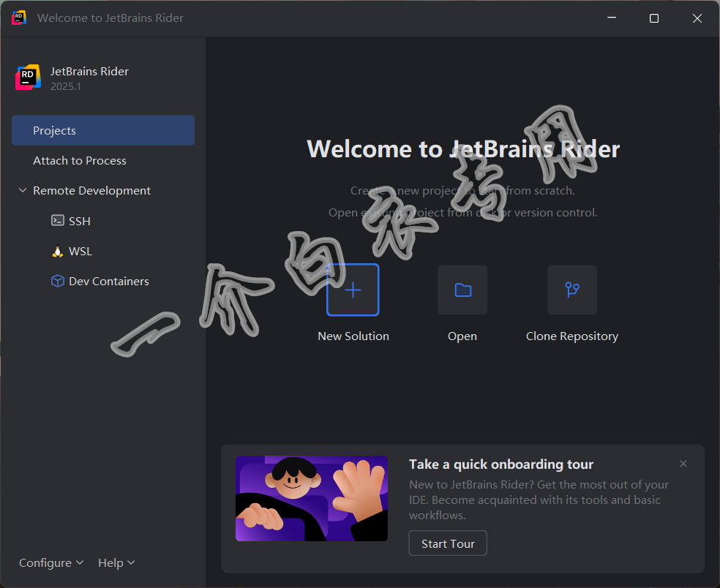Image resolution: width=720 pixels, height=588 pixels.
Task: Click the New Solution plus icon
Action: click(353, 290)
